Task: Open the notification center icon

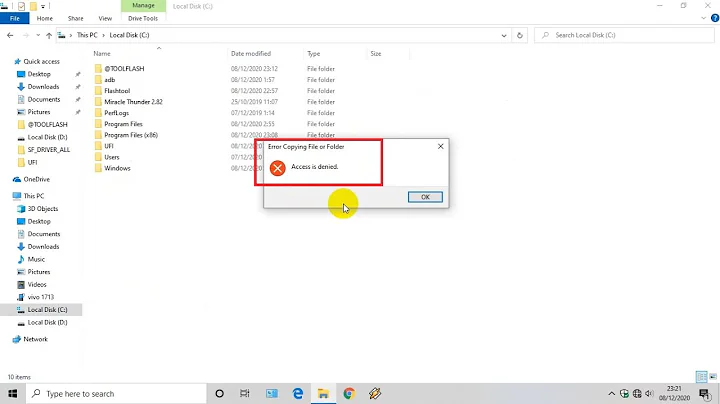Action: 705,394
